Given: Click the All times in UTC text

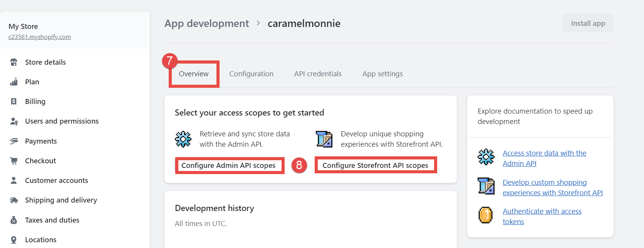Looking at the screenshot, I should coord(201,223).
